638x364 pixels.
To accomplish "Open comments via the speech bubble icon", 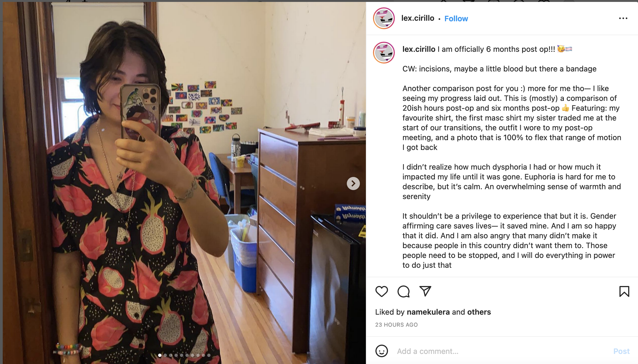I will coord(404,291).
